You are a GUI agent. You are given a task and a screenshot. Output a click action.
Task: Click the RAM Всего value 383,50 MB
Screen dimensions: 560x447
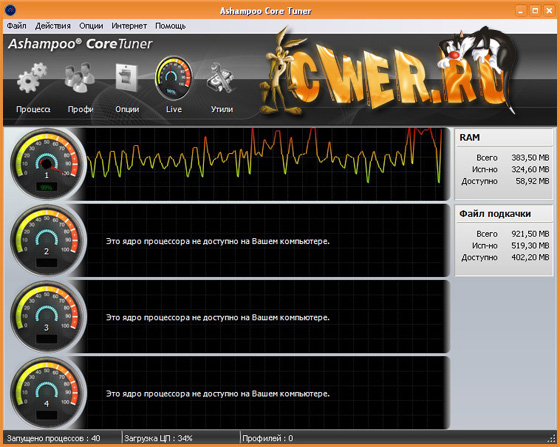(x=530, y=157)
